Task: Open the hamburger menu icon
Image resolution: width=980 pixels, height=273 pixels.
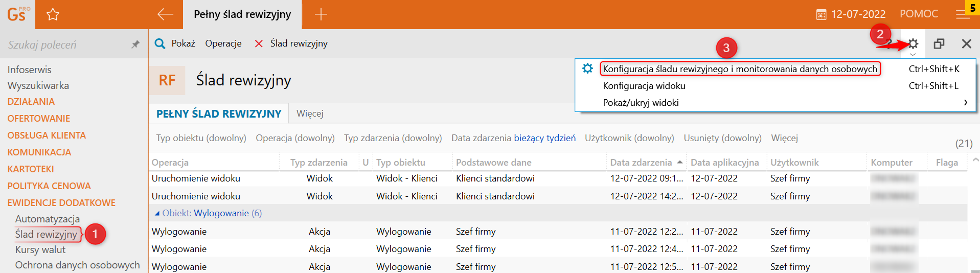Action: coord(962,15)
